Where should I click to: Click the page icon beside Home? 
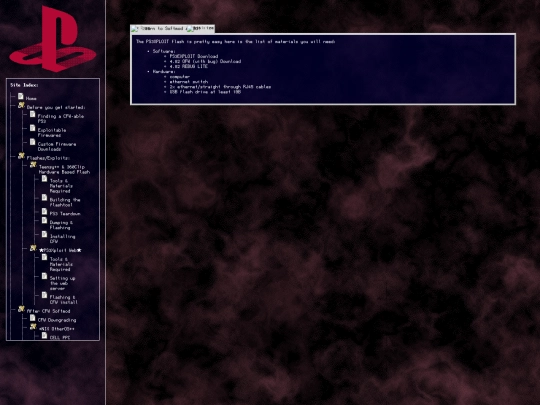click(x=21, y=96)
